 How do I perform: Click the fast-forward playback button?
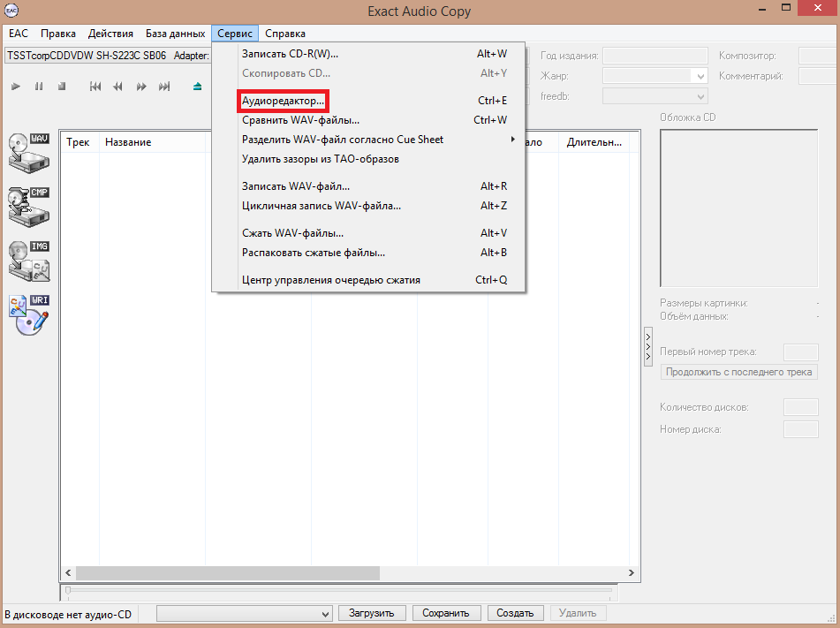coord(141,87)
